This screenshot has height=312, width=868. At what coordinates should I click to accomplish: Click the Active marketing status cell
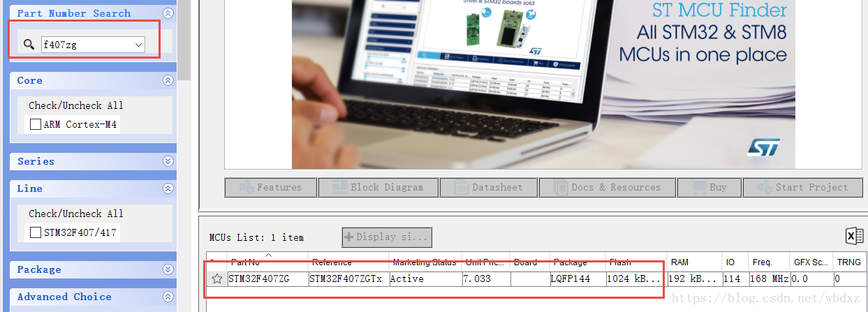click(425, 278)
